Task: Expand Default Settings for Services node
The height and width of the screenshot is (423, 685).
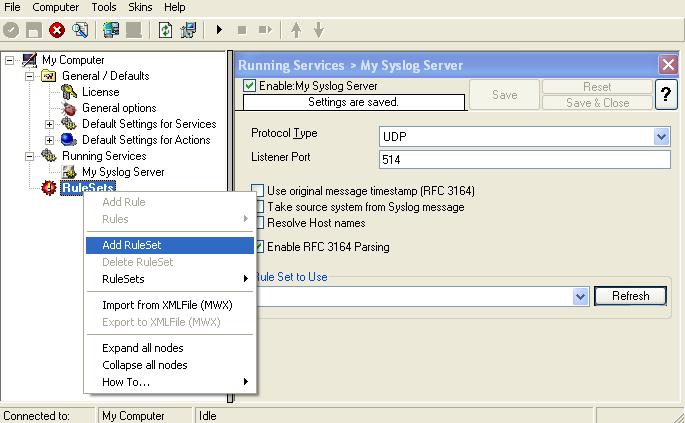Action: (x=49, y=125)
